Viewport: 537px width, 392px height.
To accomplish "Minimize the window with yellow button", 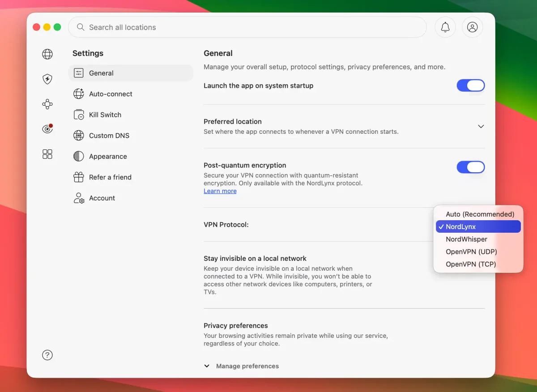I will (x=47, y=27).
